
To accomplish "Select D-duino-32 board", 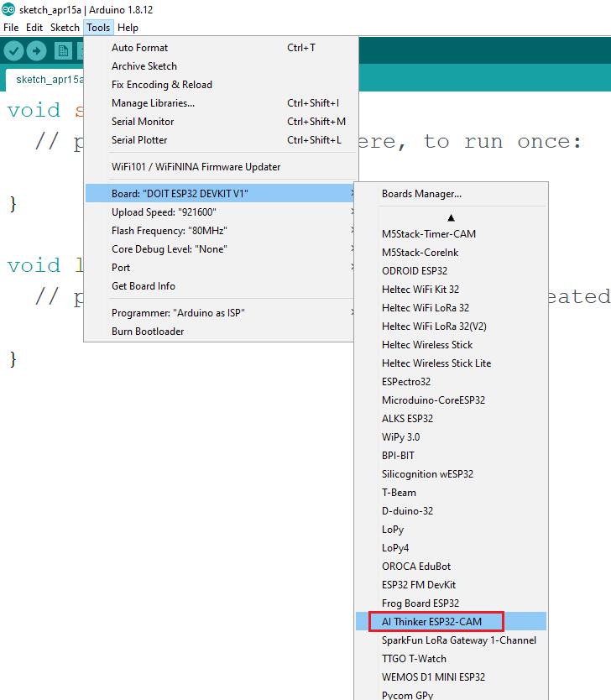I will [x=452, y=511].
